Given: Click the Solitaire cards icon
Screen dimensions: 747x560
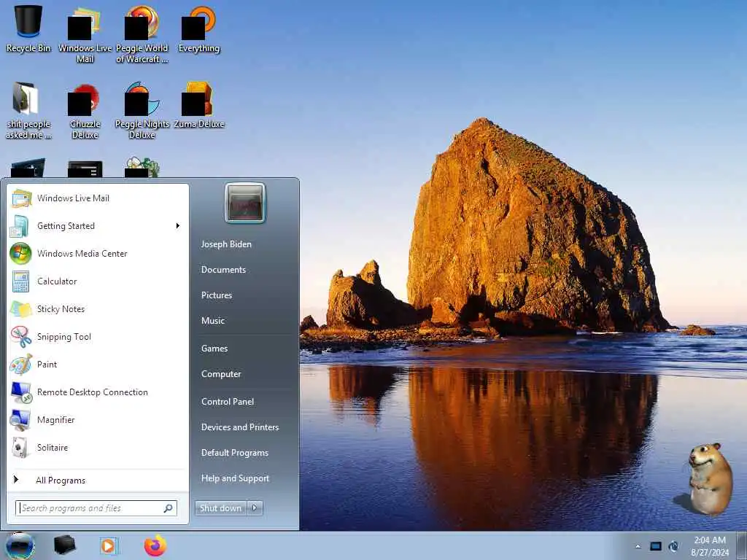Looking at the screenshot, I should (x=20, y=448).
